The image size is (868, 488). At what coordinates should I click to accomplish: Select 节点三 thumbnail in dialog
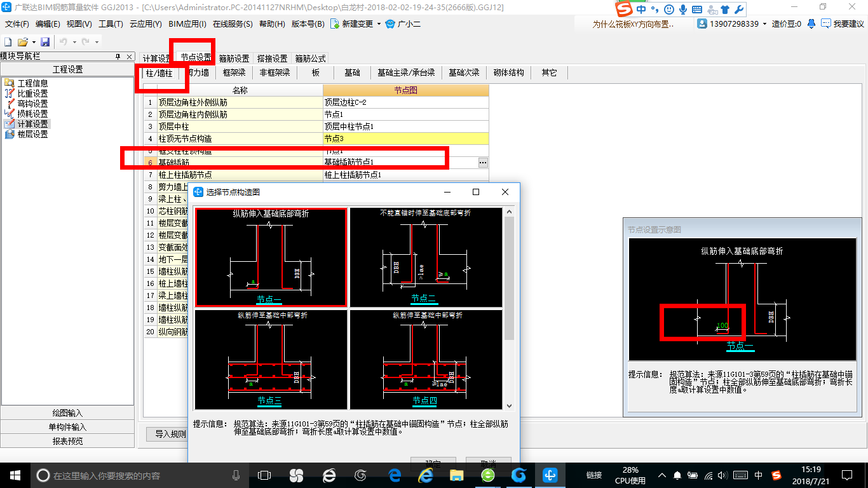pyautogui.click(x=271, y=360)
